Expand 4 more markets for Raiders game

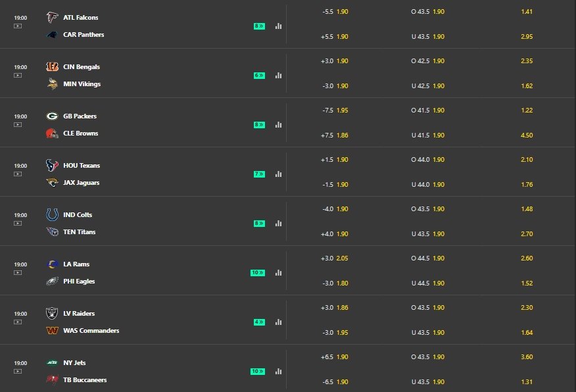coord(259,322)
